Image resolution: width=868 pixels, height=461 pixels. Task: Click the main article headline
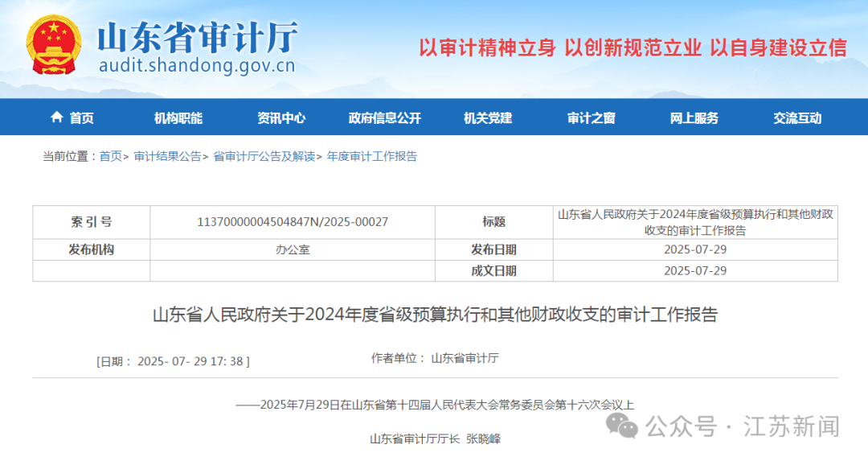pos(435,315)
